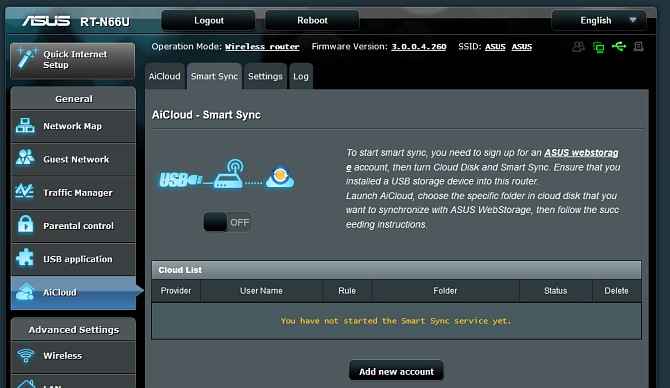The height and width of the screenshot is (388, 670).
Task: Select Wireless under Advanced Settings
Action: (73, 356)
